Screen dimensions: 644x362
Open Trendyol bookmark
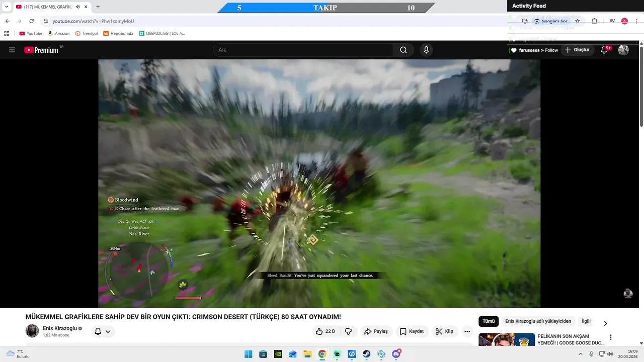[87, 34]
